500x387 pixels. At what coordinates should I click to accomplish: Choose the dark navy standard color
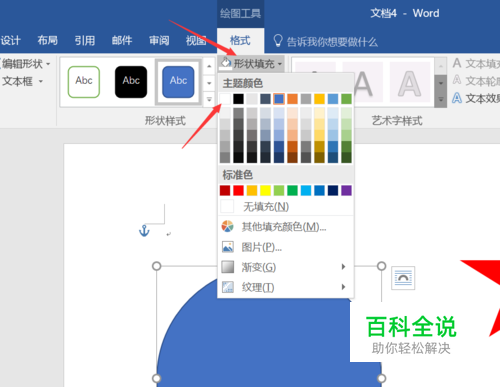pyautogui.click(x=333, y=190)
